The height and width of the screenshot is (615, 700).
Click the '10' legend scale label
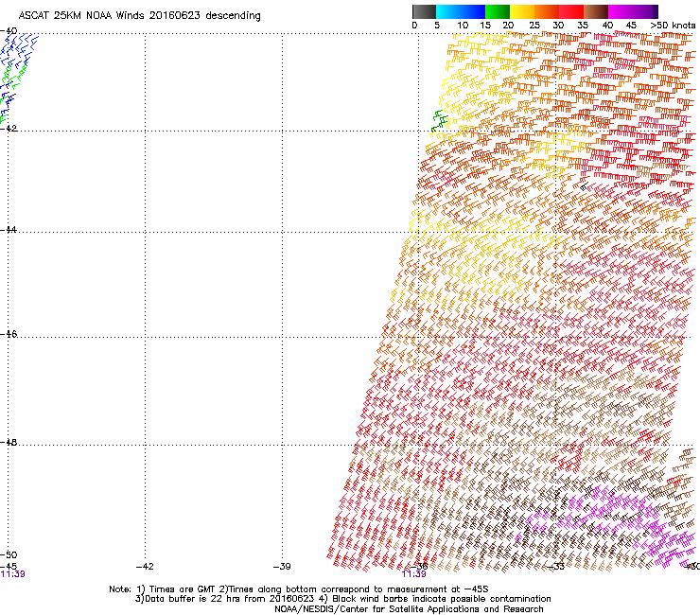(463, 26)
